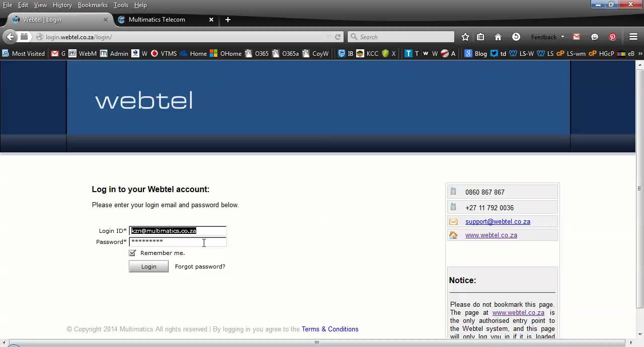644x347 pixels.
Task: Open the O365 bookmark
Action: pos(257,53)
